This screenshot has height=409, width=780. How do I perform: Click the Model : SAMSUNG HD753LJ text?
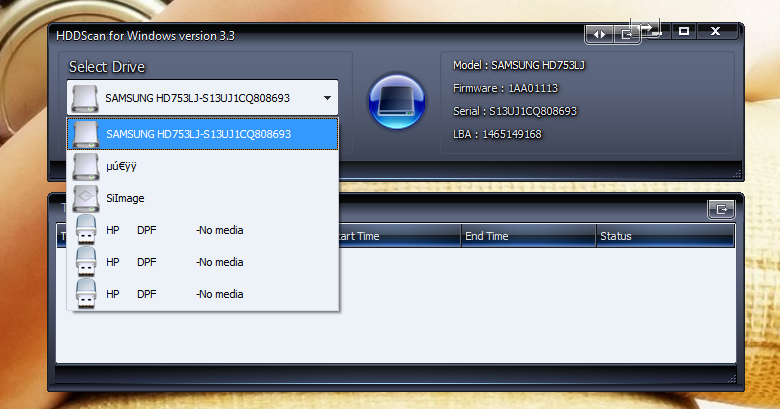click(519, 65)
